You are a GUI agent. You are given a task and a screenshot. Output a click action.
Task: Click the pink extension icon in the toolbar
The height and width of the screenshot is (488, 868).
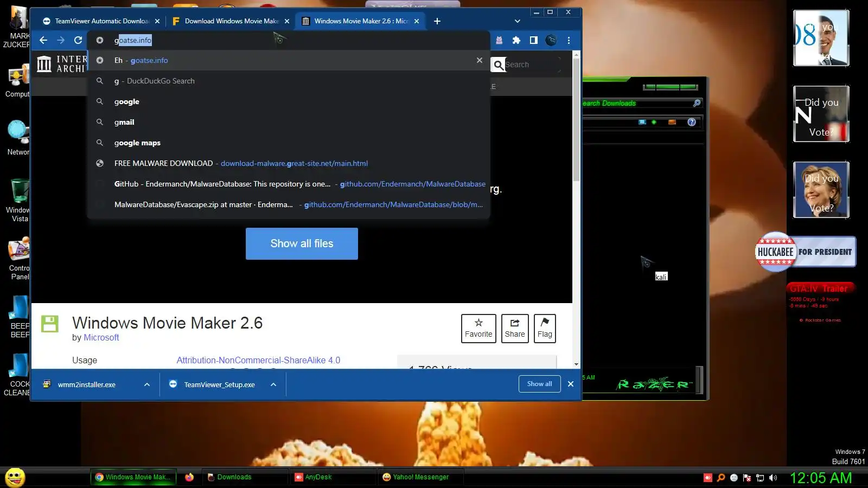coord(499,40)
